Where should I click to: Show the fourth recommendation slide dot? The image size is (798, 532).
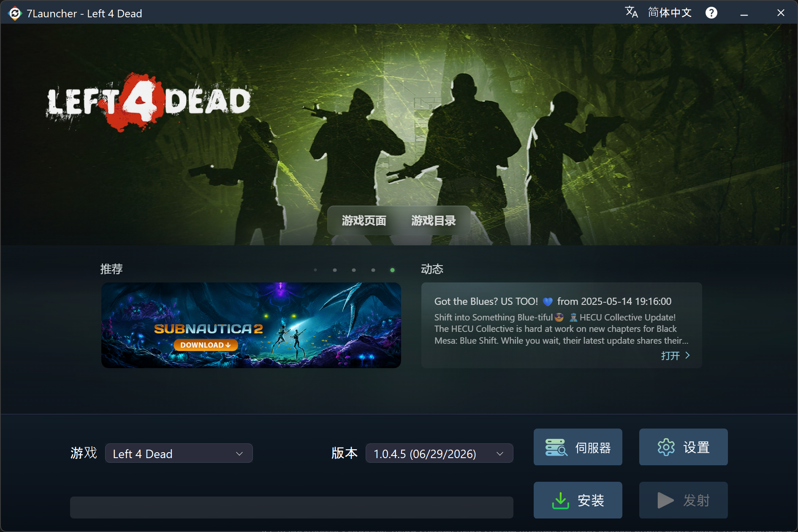point(373,270)
